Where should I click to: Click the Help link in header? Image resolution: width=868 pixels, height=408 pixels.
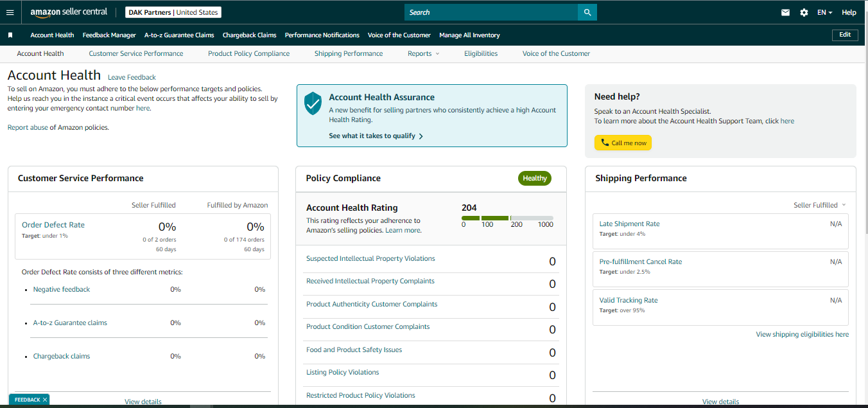click(849, 12)
